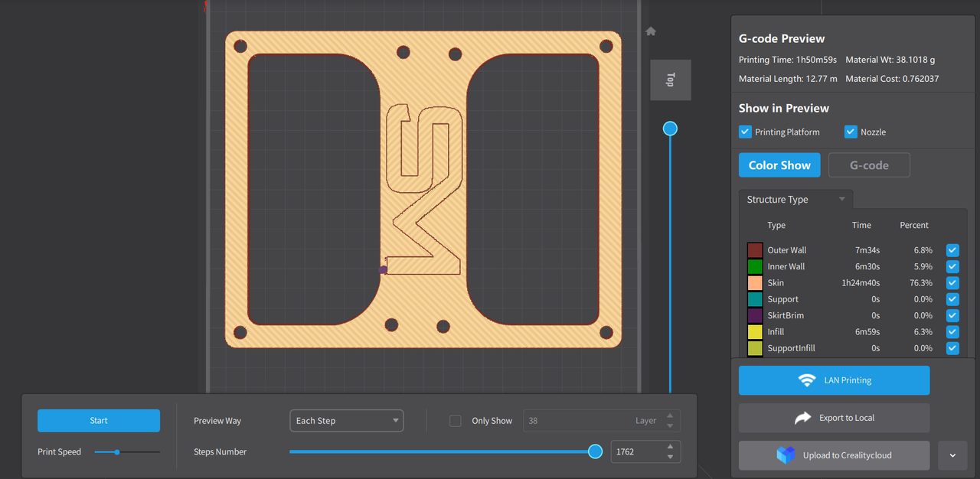Decrease the Steps Number value
This screenshot has width=980, height=479.
[x=670, y=457]
